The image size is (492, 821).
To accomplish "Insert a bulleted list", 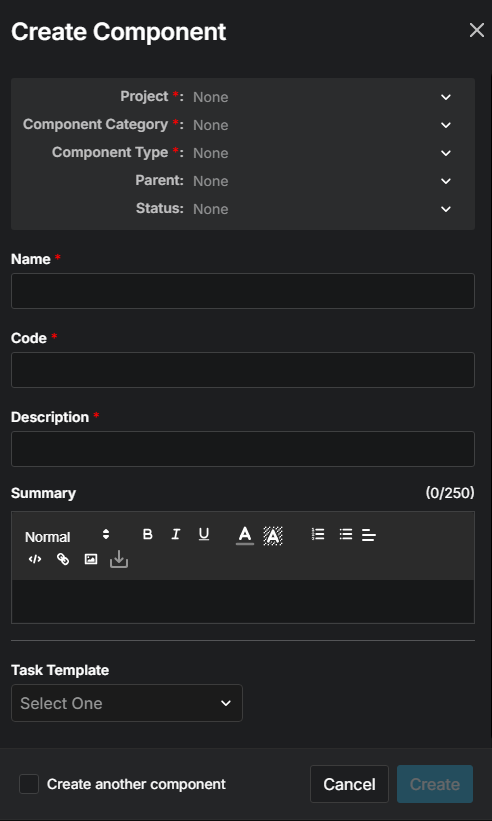I will click(x=345, y=534).
